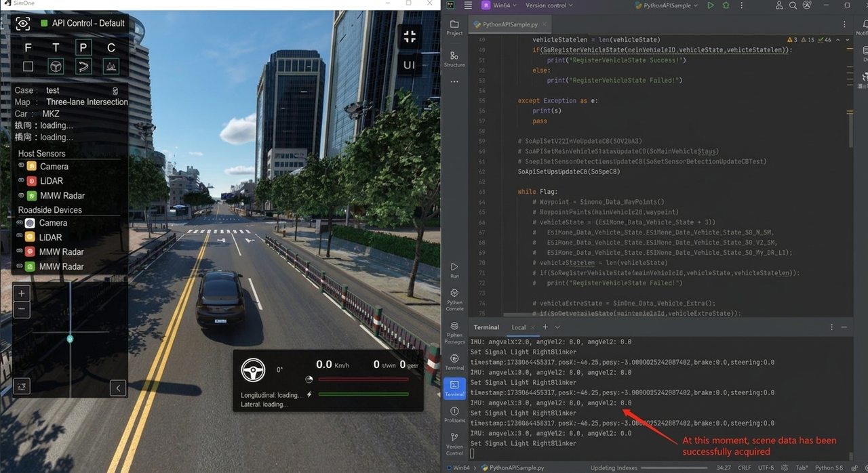The image size is (868, 473).
Task: Toggle the terrain display icon
Action: [111, 66]
